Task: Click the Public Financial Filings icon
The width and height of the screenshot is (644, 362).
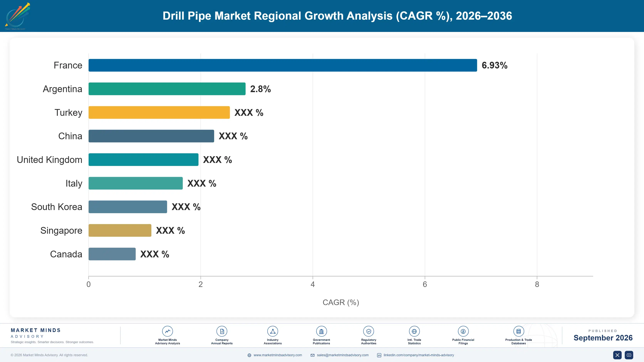Action: (463, 331)
